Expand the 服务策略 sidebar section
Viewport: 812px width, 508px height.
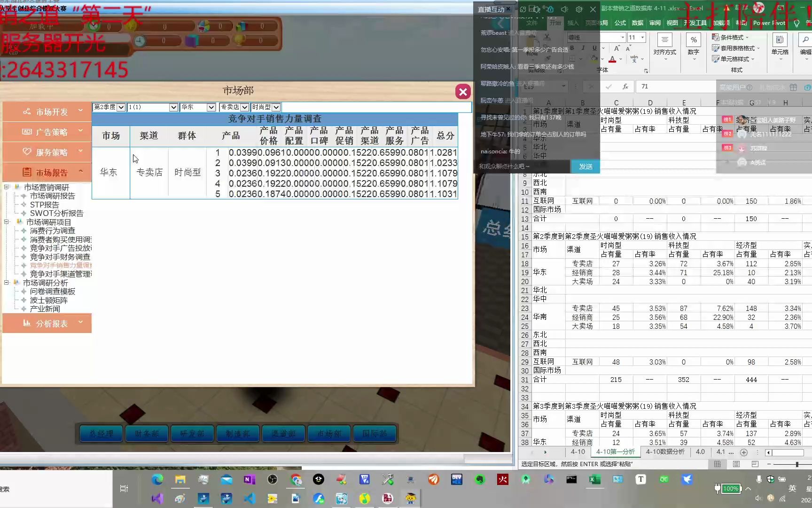tap(47, 152)
